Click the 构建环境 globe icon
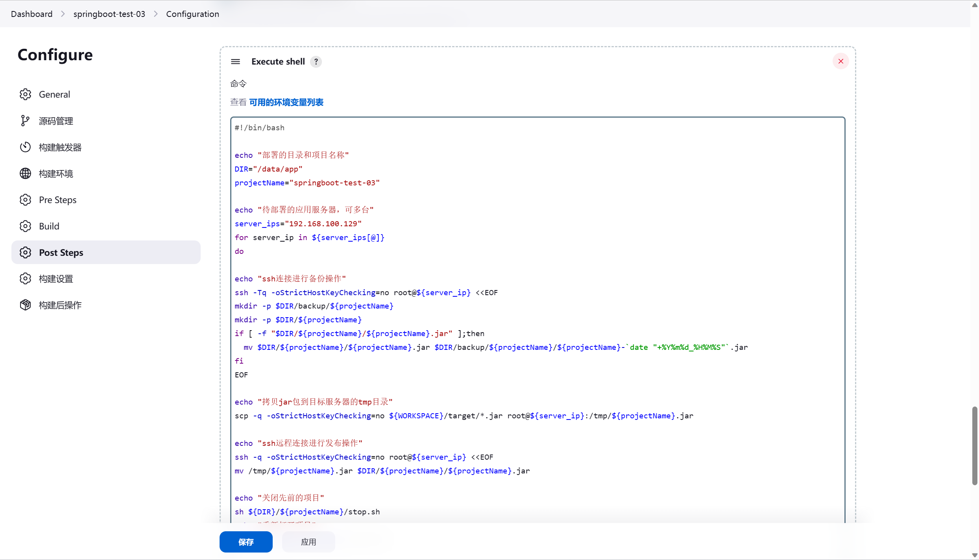 pos(25,174)
